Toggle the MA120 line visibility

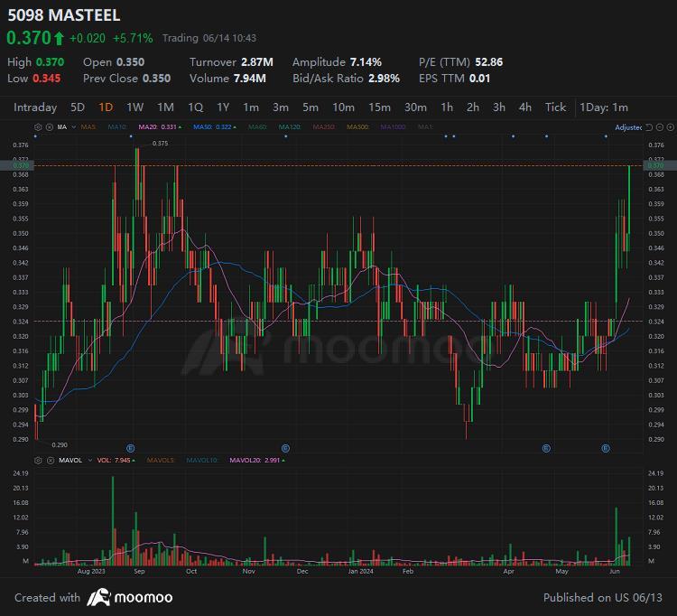[290, 127]
